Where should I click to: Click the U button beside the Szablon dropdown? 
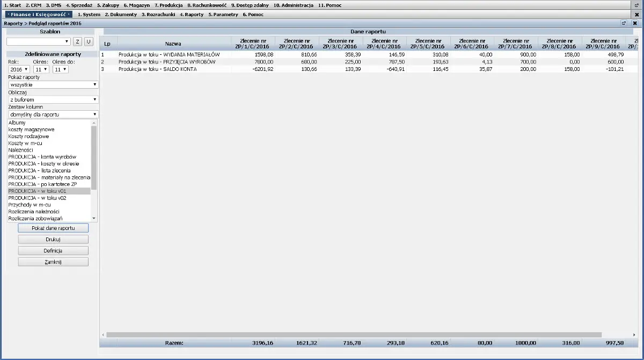tap(88, 41)
